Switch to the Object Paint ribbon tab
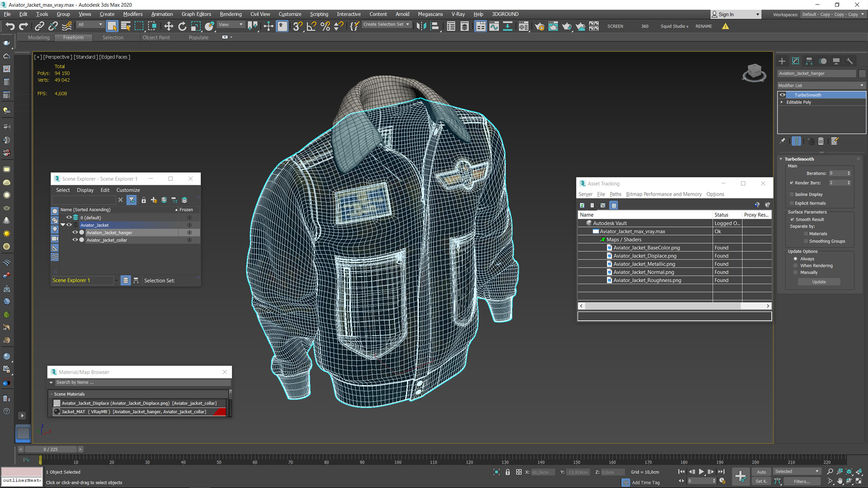 (x=156, y=38)
